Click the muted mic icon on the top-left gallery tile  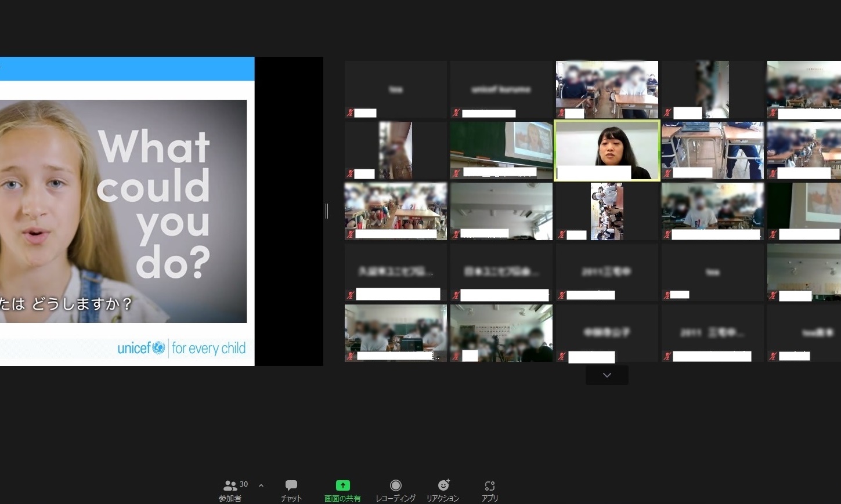(x=350, y=113)
